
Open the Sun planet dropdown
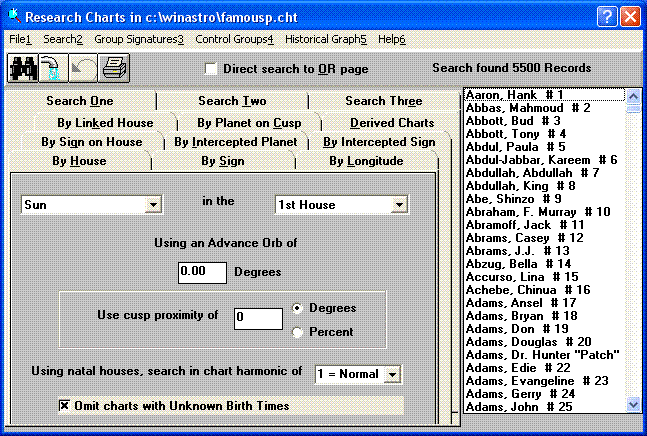[x=153, y=205]
